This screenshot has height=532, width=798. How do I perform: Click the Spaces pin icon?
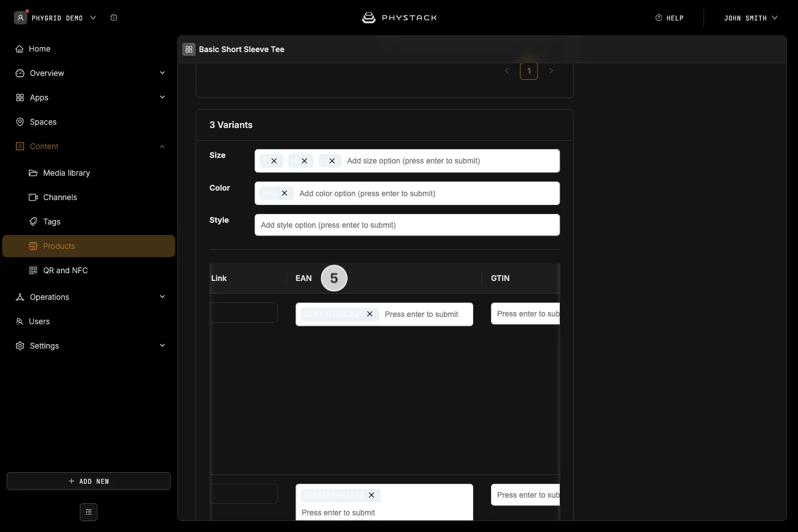click(x=20, y=122)
